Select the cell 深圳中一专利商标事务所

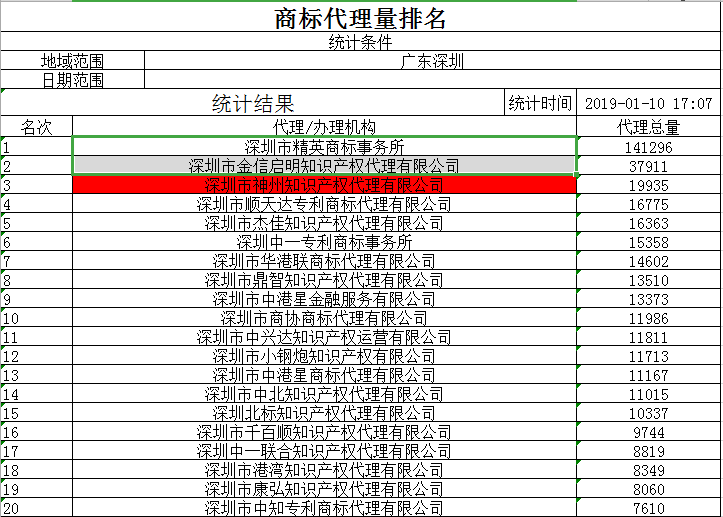click(325, 242)
